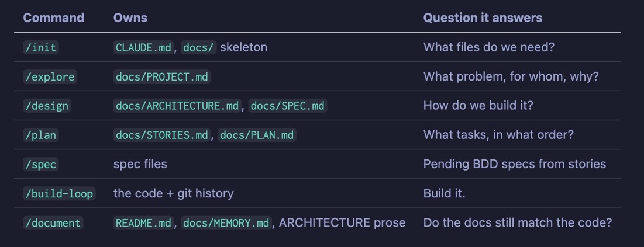
Task: Click docs/MEMORY.md file label
Action: pos(226,223)
